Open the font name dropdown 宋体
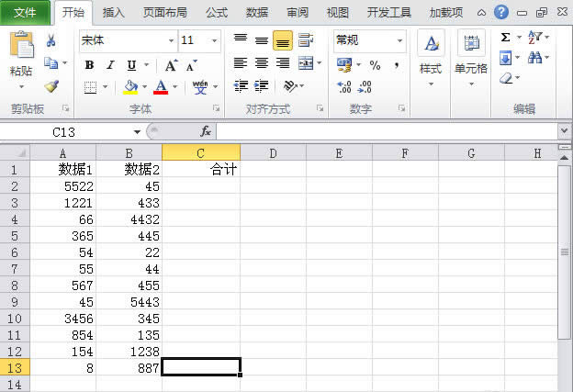The image size is (573, 392). (171, 40)
